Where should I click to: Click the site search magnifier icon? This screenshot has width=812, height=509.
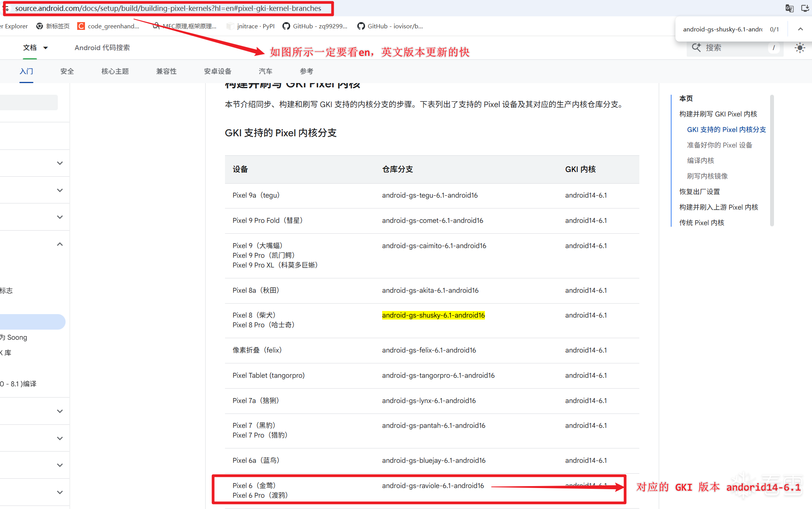696,47
